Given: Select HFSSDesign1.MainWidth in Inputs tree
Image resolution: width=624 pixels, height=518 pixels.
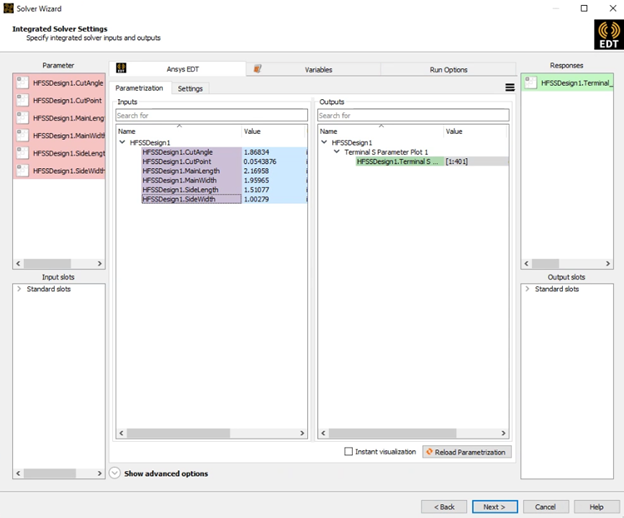Looking at the screenshot, I should [191, 180].
